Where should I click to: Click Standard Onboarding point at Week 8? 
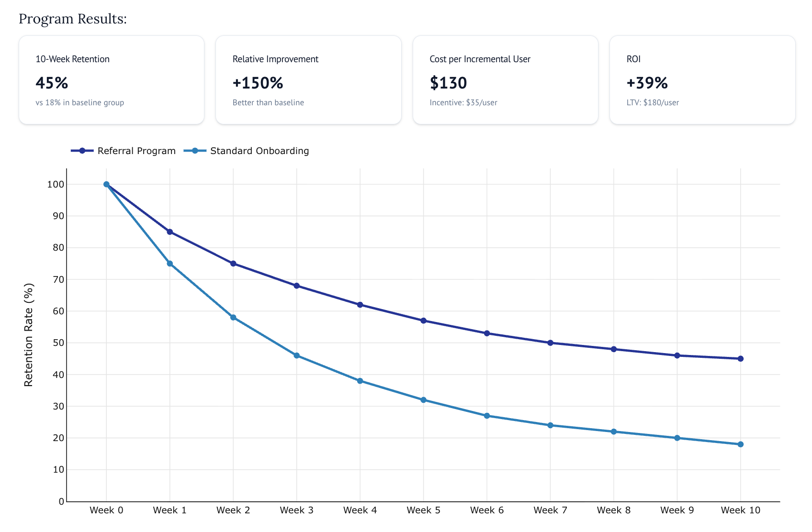pyautogui.click(x=613, y=432)
